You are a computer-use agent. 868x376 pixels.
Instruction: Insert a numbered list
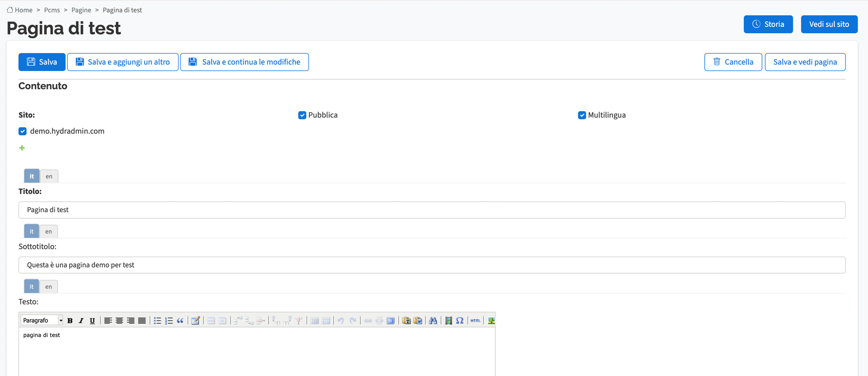click(x=169, y=321)
